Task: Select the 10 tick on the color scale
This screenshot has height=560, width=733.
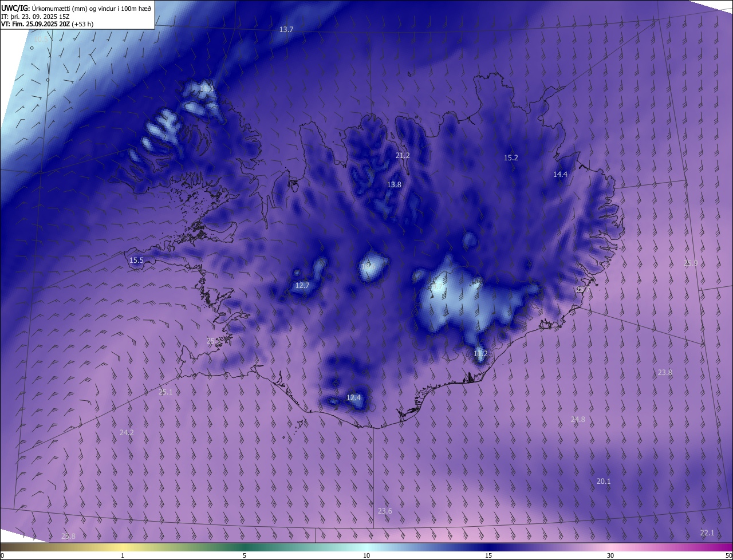Action: click(366, 555)
